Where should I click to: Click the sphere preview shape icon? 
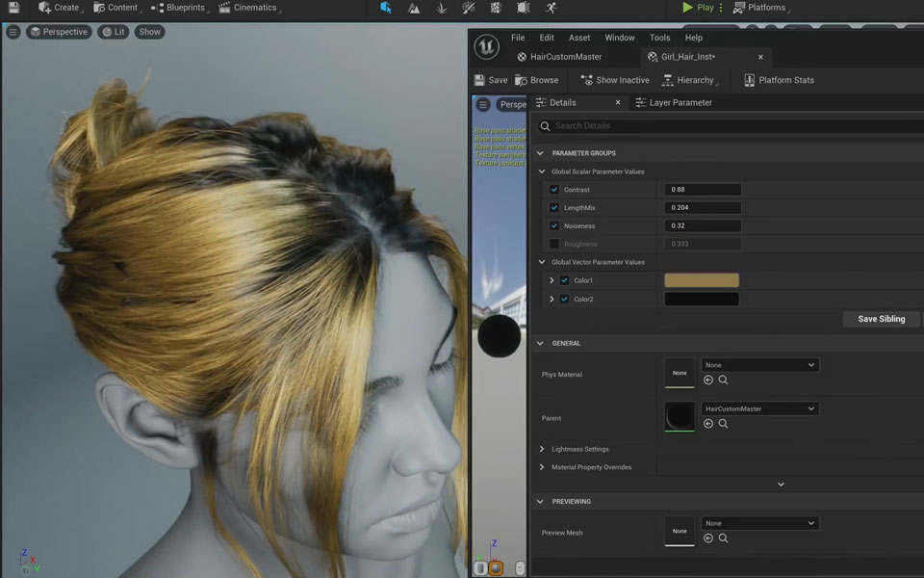coord(496,568)
